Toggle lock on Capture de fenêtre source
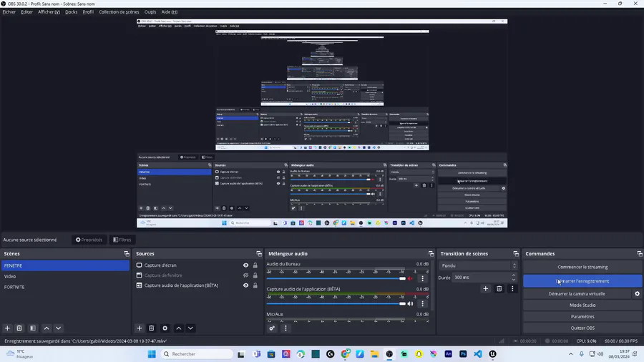Image resolution: width=644 pixels, height=362 pixels. point(255,275)
